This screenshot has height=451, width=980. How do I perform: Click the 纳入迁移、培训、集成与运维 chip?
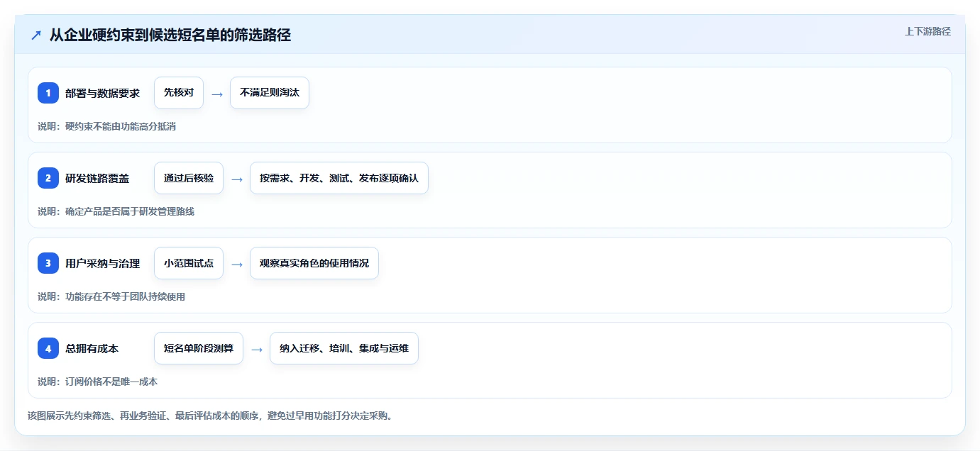click(344, 348)
